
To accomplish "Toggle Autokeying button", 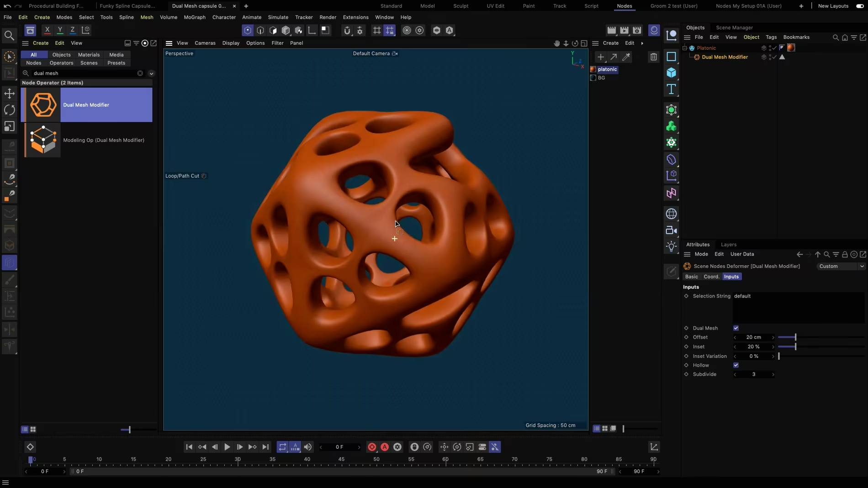I will (x=385, y=447).
